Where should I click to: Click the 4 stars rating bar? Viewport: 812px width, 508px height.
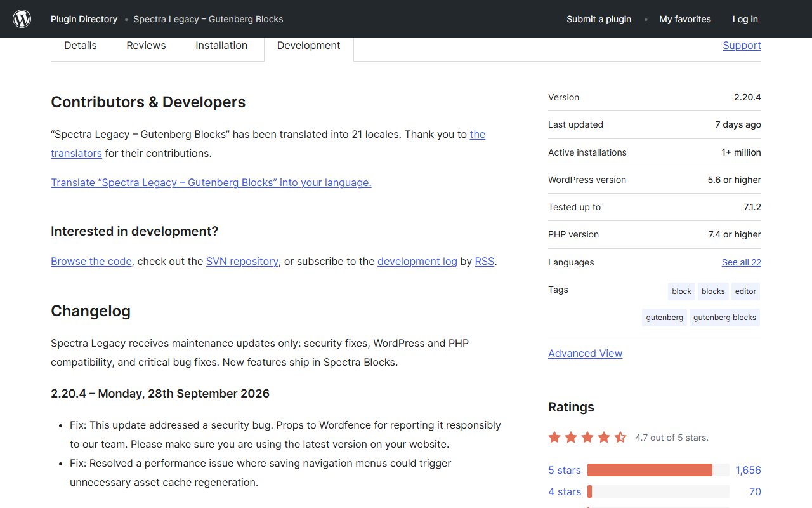[x=658, y=491]
